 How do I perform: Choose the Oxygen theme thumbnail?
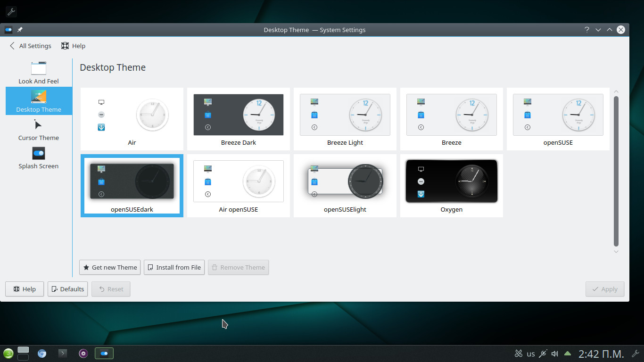pyautogui.click(x=451, y=186)
